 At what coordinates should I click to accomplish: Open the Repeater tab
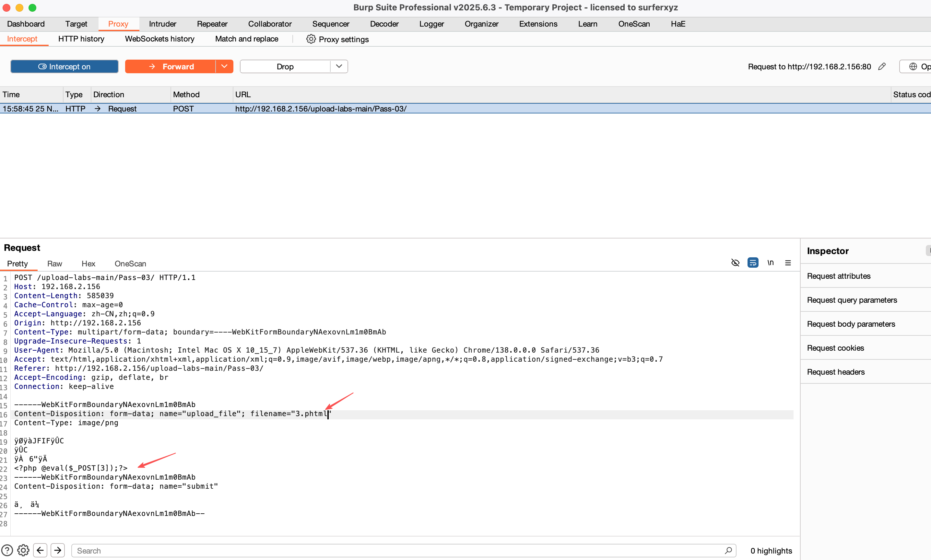(x=212, y=24)
